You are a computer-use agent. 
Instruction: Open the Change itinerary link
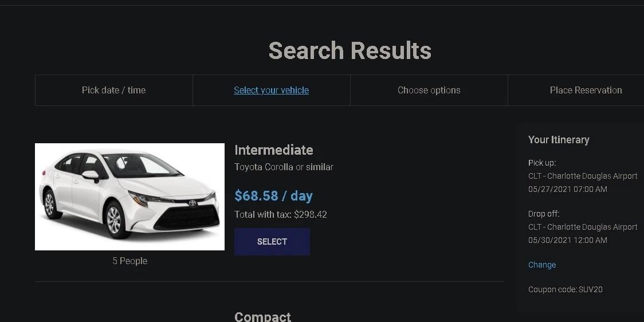(x=542, y=265)
